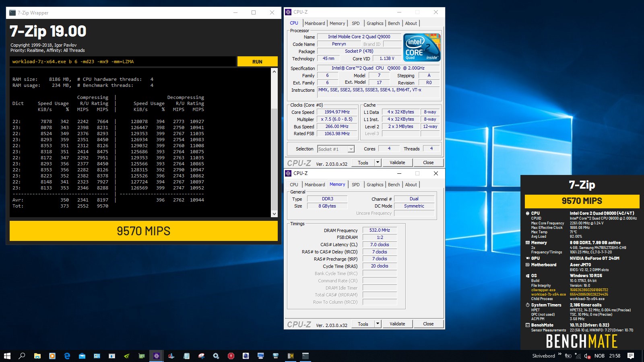644x362 pixels.
Task: Click the Channel # value Dual
Action: point(414,199)
